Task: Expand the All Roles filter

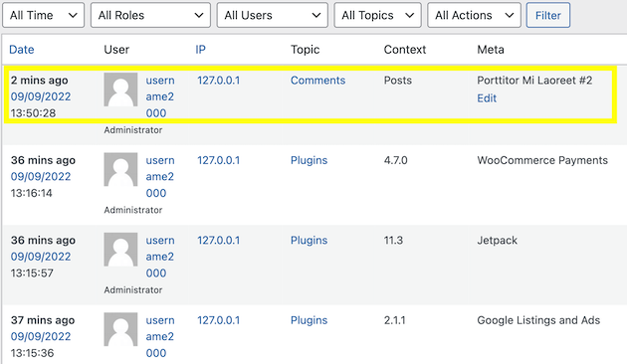Action: 150,15
